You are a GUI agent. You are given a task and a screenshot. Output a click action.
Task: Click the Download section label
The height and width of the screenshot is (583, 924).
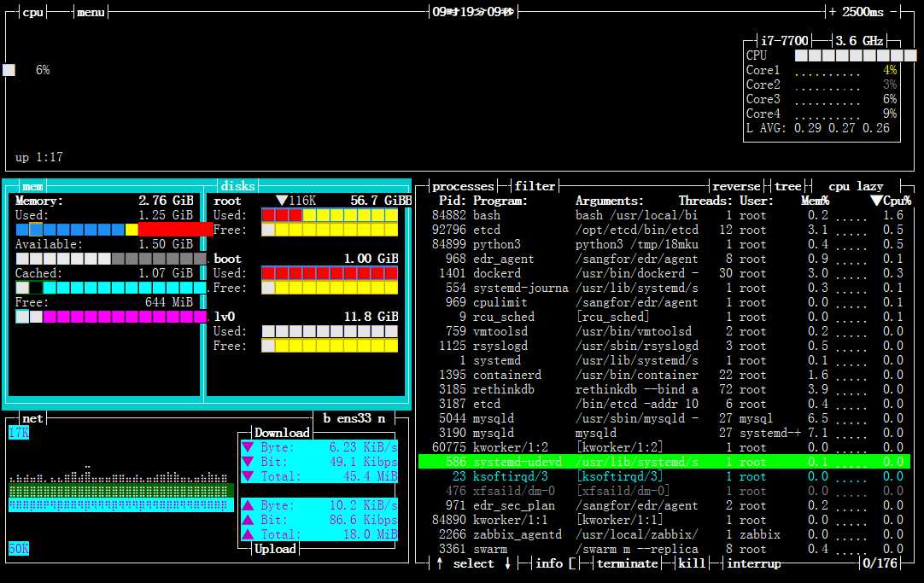point(282,433)
